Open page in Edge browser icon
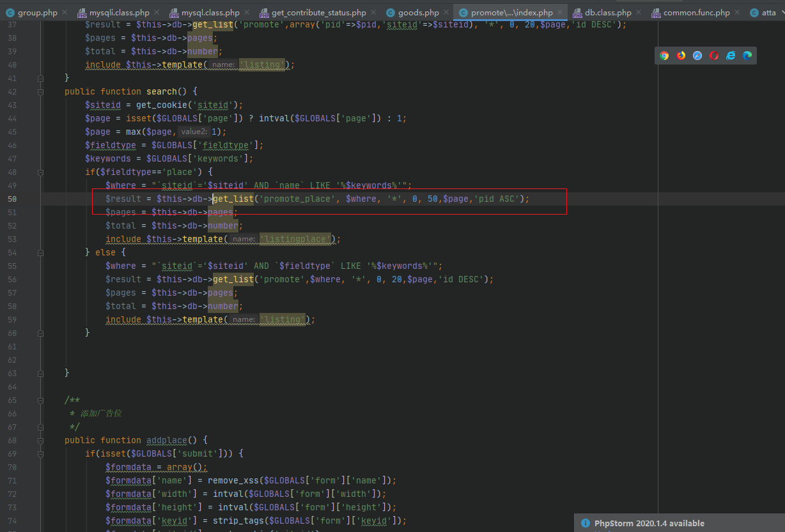This screenshot has width=785, height=532. [747, 56]
